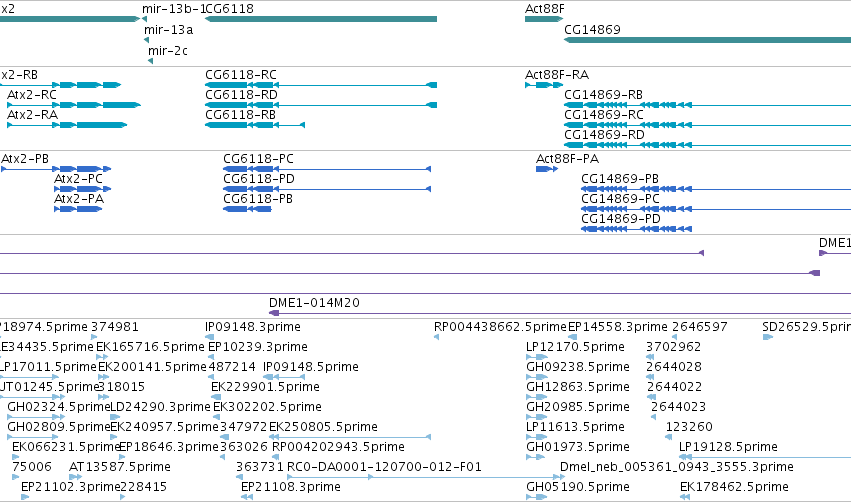Select the GH05190.5prime EST label
Viewport: 851px width, 502px height.
coord(578,488)
